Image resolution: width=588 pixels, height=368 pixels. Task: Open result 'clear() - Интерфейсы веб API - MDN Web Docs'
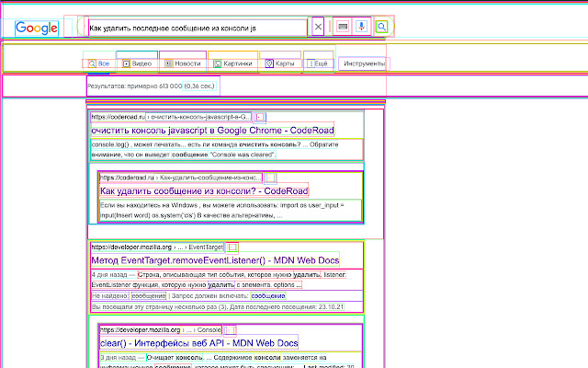tap(199, 343)
